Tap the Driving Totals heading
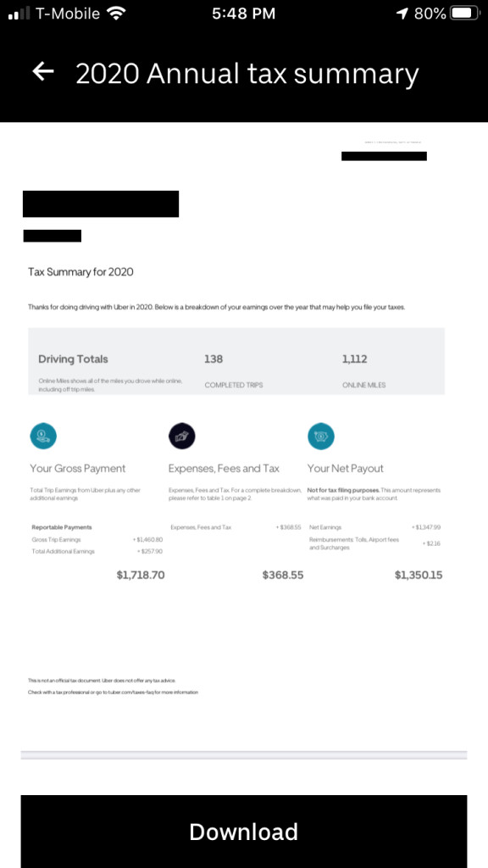This screenshot has width=488, height=868. coord(73,359)
